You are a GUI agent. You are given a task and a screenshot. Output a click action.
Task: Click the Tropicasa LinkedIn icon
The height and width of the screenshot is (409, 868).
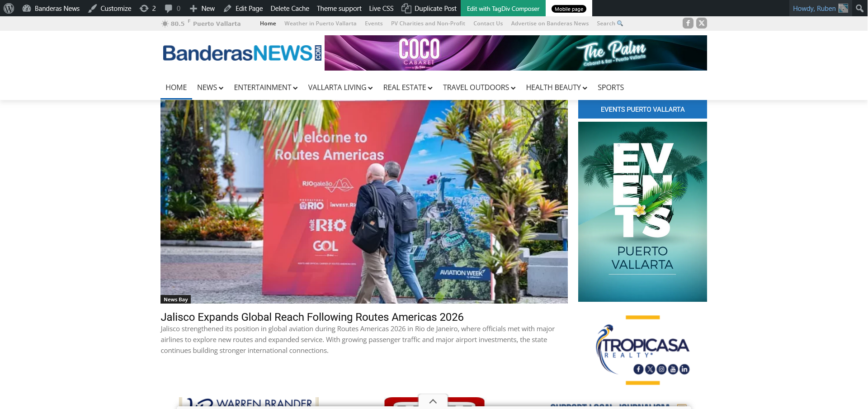point(684,369)
